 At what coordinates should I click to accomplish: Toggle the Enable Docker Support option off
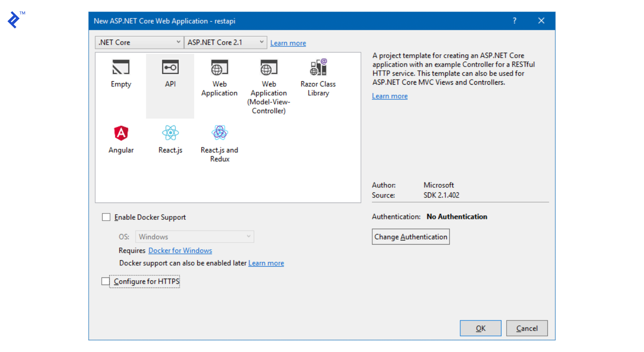pos(106,217)
